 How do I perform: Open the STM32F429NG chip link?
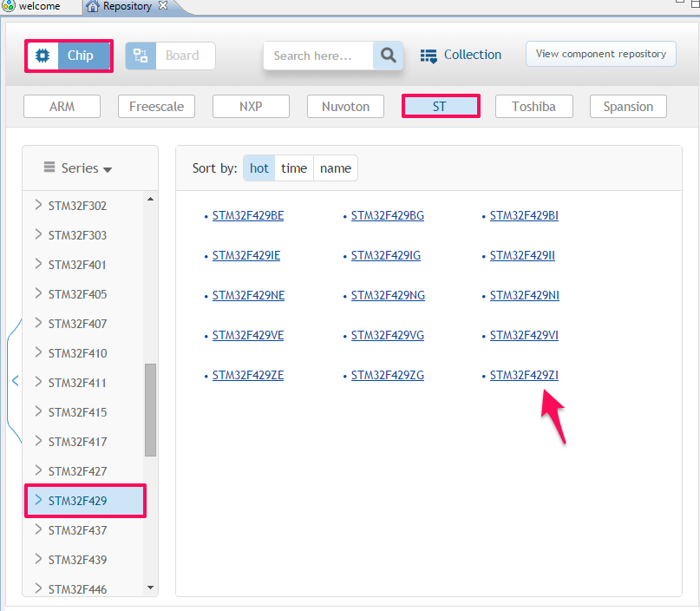[x=388, y=295]
